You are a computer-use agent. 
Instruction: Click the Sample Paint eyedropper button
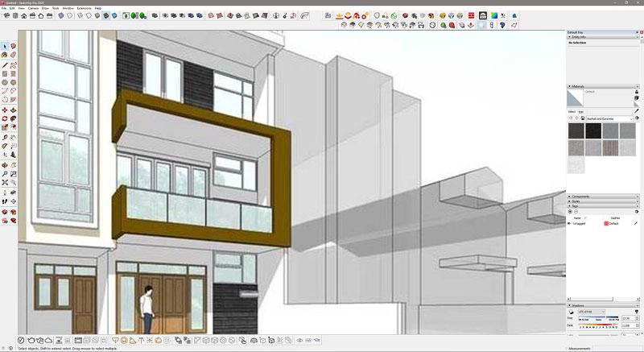637,111
